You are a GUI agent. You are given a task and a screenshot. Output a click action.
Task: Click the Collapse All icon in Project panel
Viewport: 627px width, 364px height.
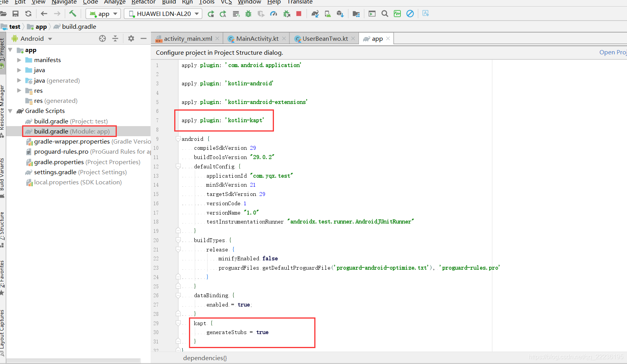(x=115, y=38)
